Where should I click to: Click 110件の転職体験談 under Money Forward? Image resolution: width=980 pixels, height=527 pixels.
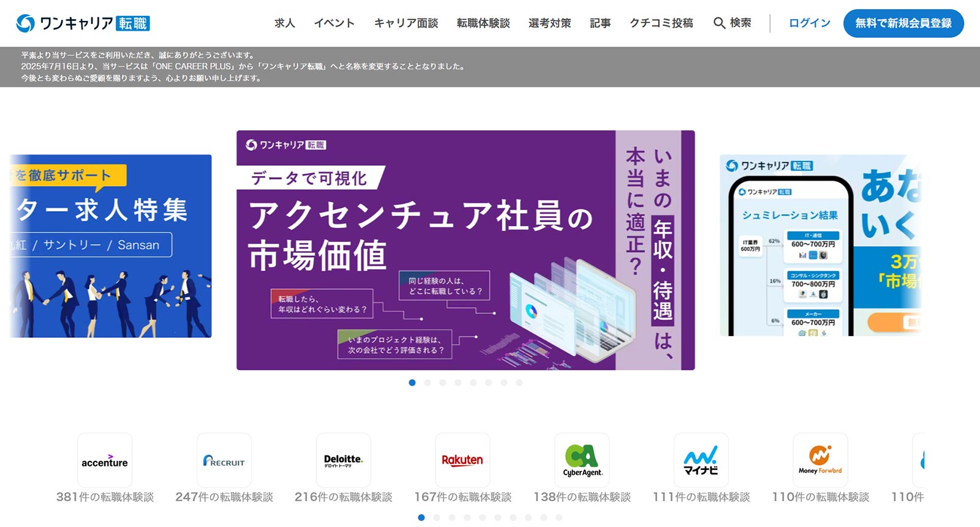pyautogui.click(x=820, y=497)
